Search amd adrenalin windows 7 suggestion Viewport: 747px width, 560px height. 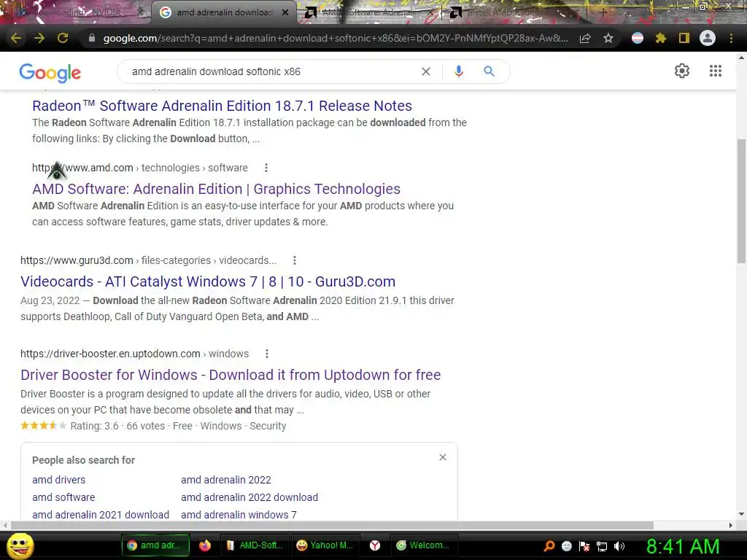(x=239, y=515)
